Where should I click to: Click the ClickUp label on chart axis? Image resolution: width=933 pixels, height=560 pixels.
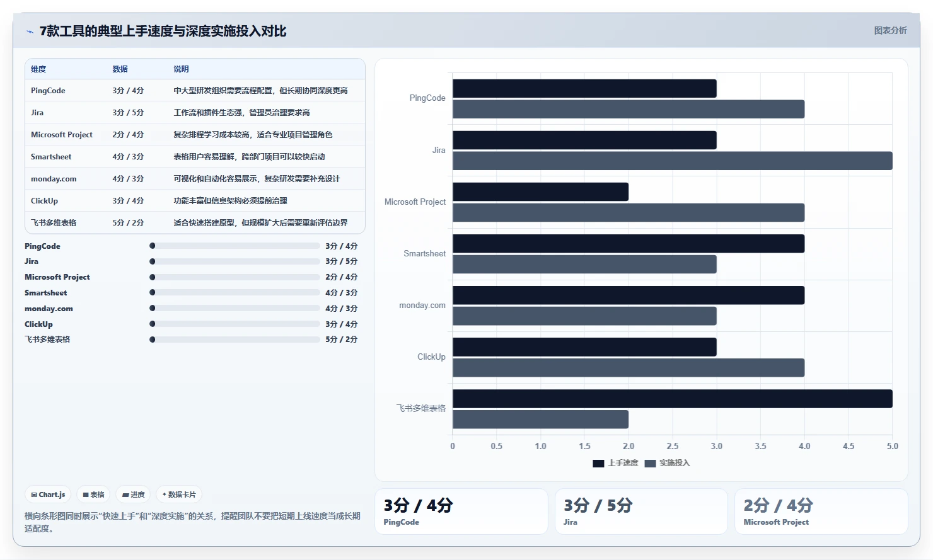pyautogui.click(x=431, y=357)
